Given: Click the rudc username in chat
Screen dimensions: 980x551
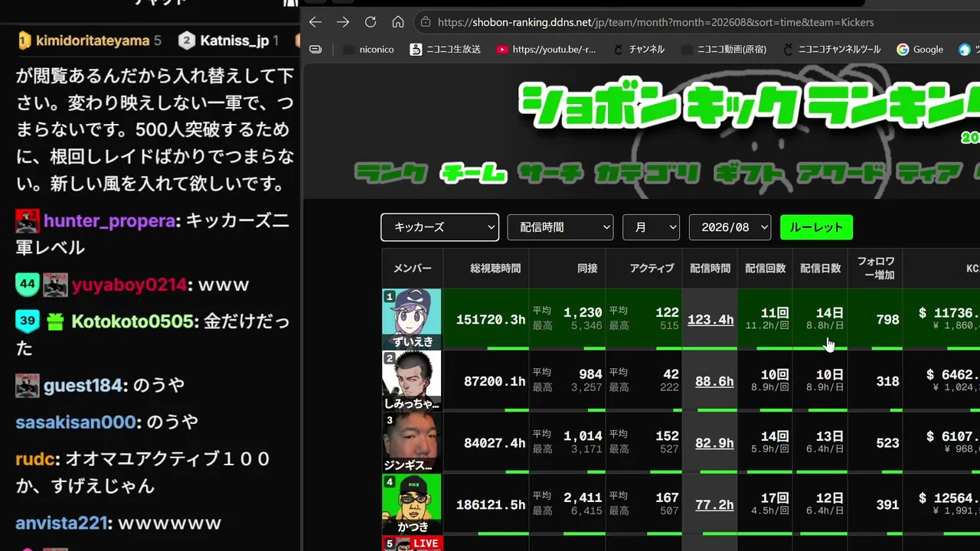Looking at the screenshot, I should 35,459.
